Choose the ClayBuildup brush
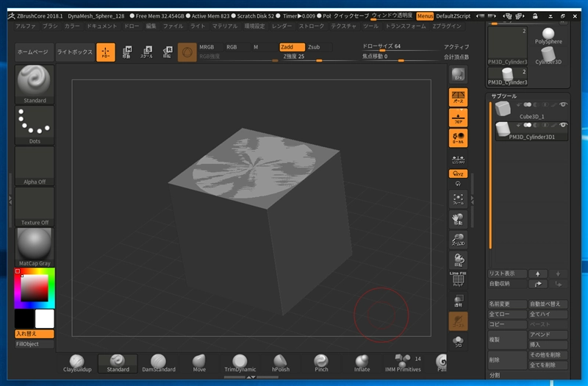The width and height of the screenshot is (588, 386). [x=77, y=363]
